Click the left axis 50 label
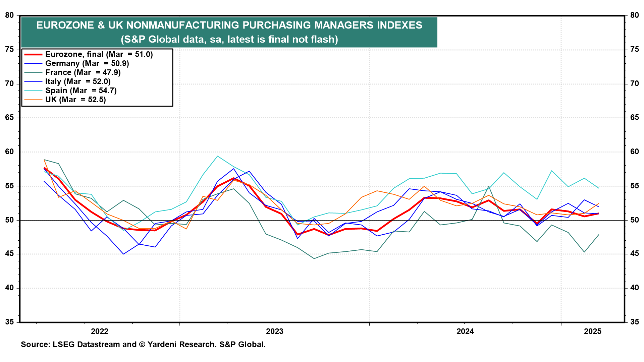Viewport: 644px width, 362px height. [9, 220]
